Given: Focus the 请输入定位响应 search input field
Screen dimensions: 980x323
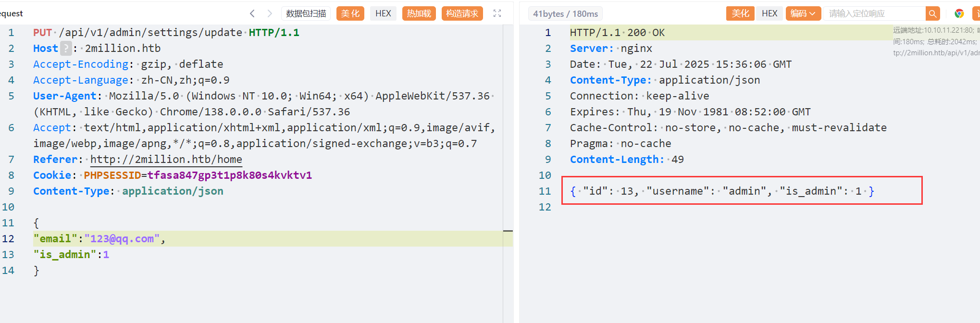Looking at the screenshot, I should click(x=874, y=13).
